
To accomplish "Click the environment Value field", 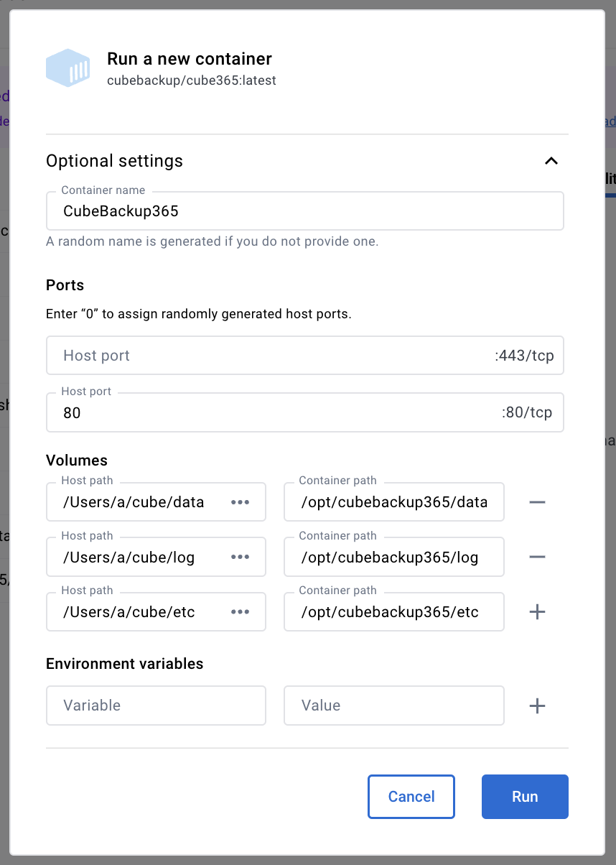I will (x=394, y=706).
